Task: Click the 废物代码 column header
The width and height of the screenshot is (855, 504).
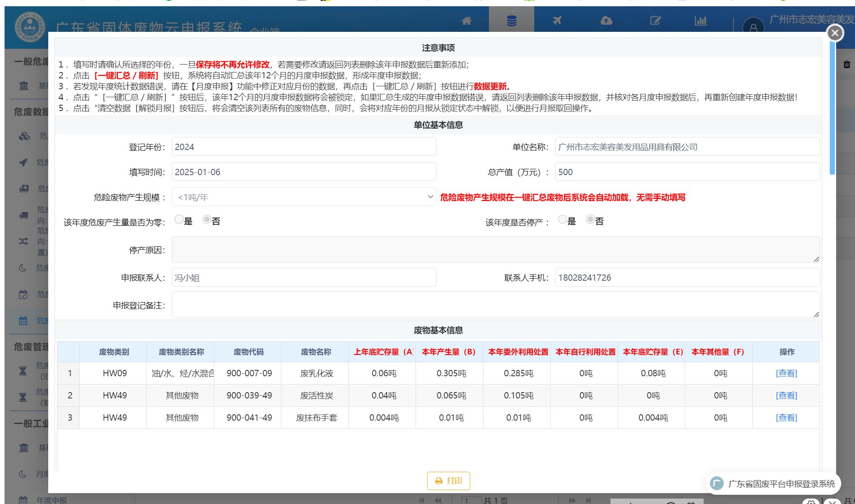Action: 248,352
